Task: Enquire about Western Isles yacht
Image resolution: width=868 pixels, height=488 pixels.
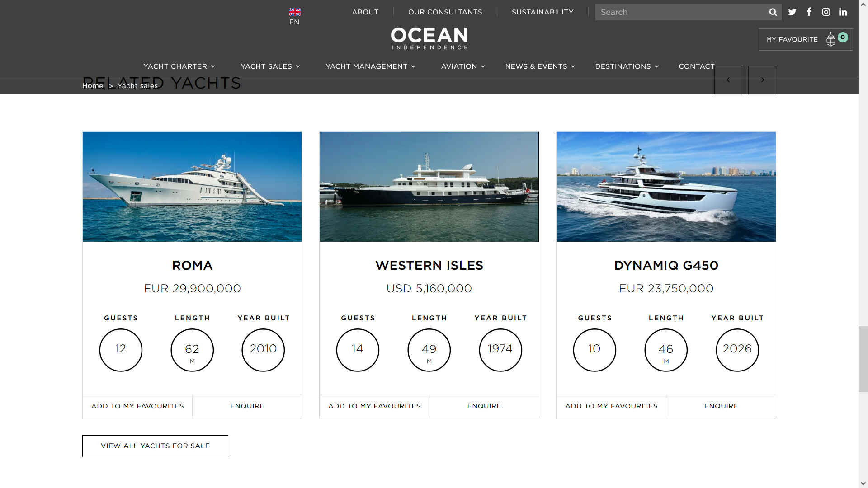Action: [484, 406]
